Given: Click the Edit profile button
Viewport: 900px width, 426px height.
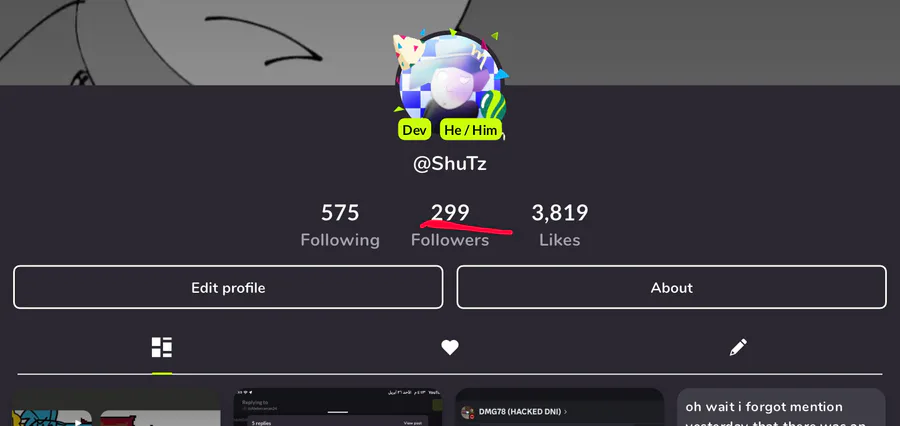Looking at the screenshot, I should pos(228,287).
